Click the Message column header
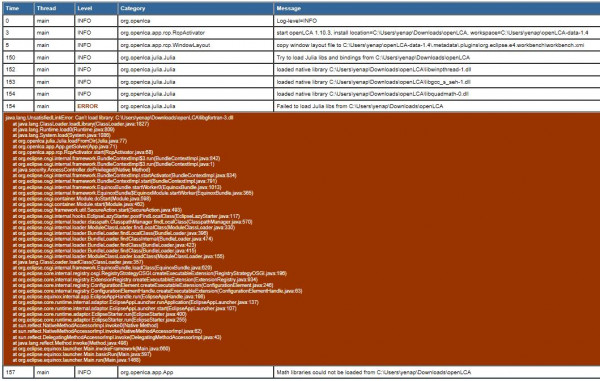Image resolution: width=600 pixels, height=381 pixels. click(437, 8)
